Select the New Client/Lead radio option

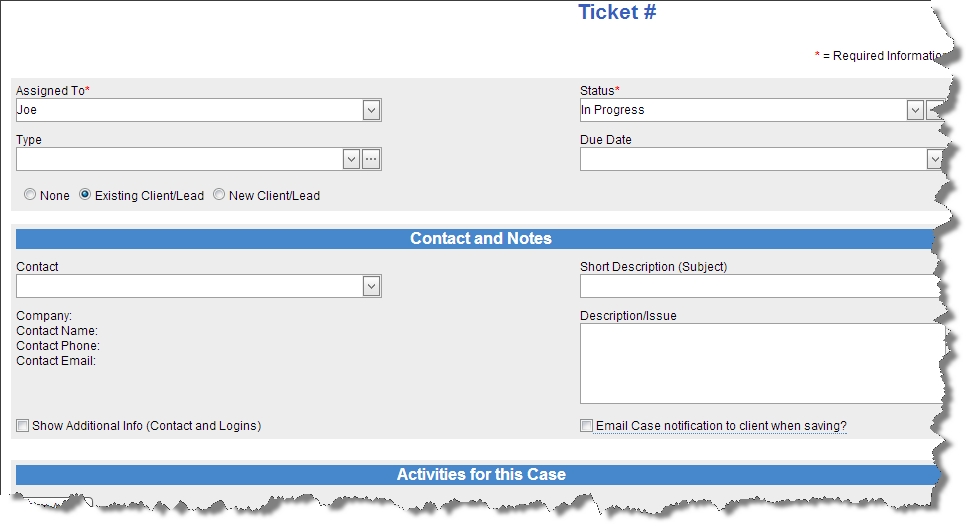(219, 196)
